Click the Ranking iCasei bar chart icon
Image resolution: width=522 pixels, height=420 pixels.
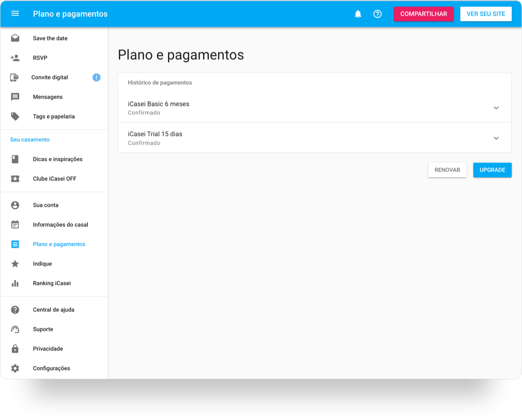coord(15,283)
